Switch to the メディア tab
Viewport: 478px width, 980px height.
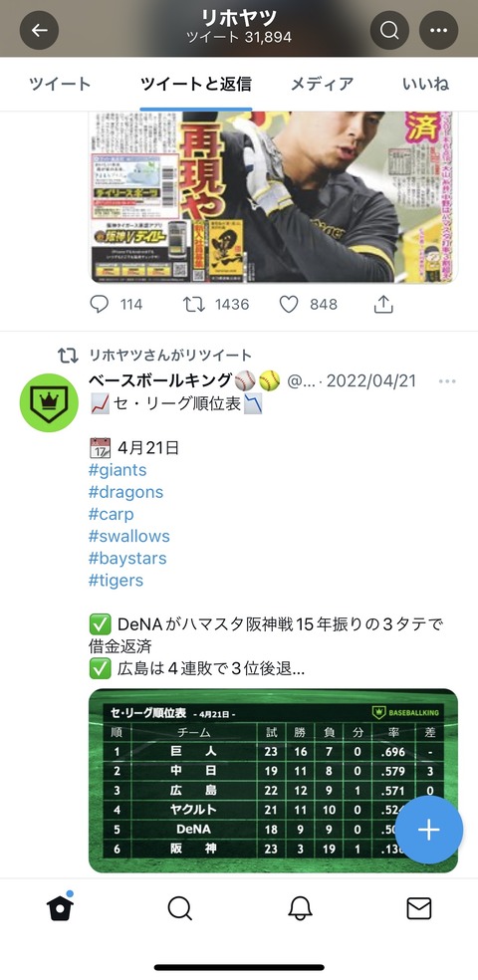(x=323, y=84)
